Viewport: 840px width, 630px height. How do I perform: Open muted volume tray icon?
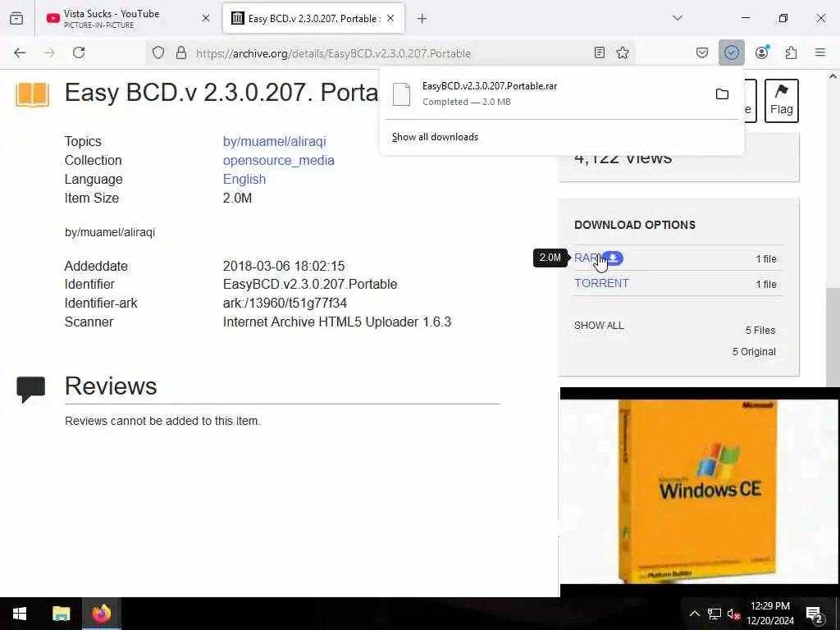[x=733, y=614]
